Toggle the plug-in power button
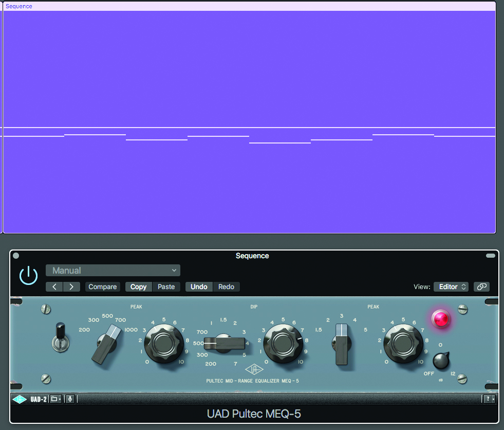The height and width of the screenshot is (430, 504). [x=28, y=275]
